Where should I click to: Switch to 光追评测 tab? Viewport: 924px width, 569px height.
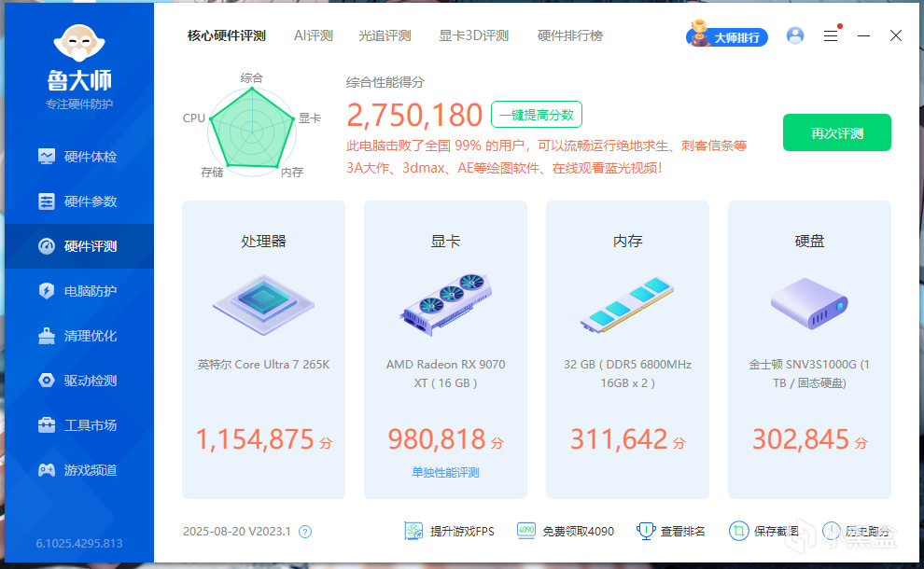(x=385, y=36)
